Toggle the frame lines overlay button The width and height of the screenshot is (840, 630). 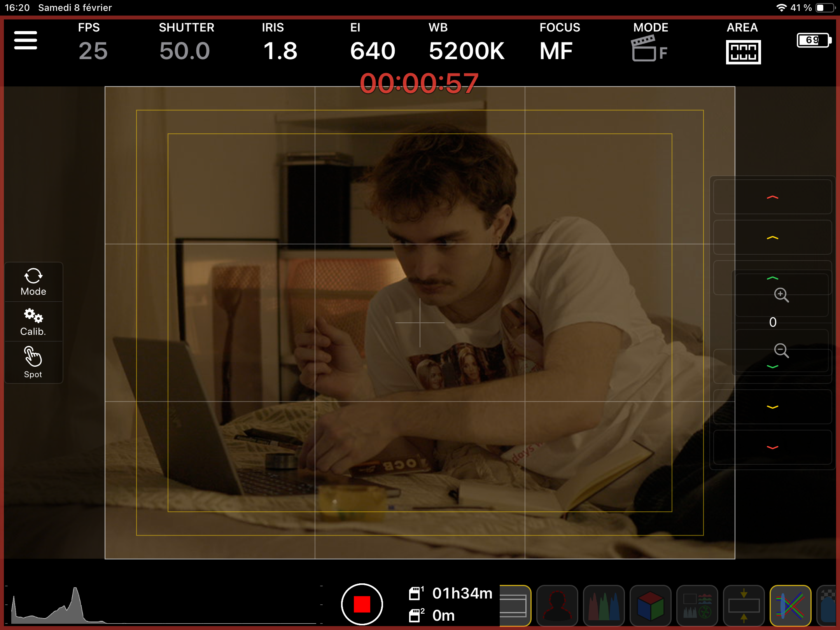coord(514,605)
